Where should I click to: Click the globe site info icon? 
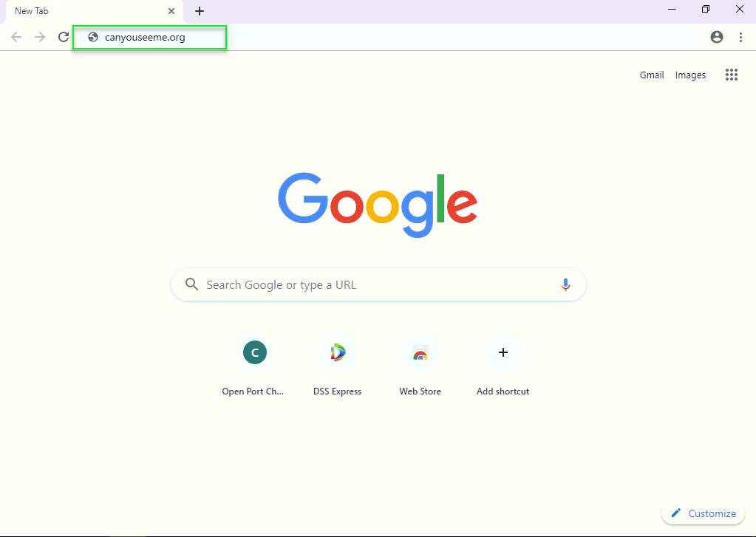pos(93,37)
